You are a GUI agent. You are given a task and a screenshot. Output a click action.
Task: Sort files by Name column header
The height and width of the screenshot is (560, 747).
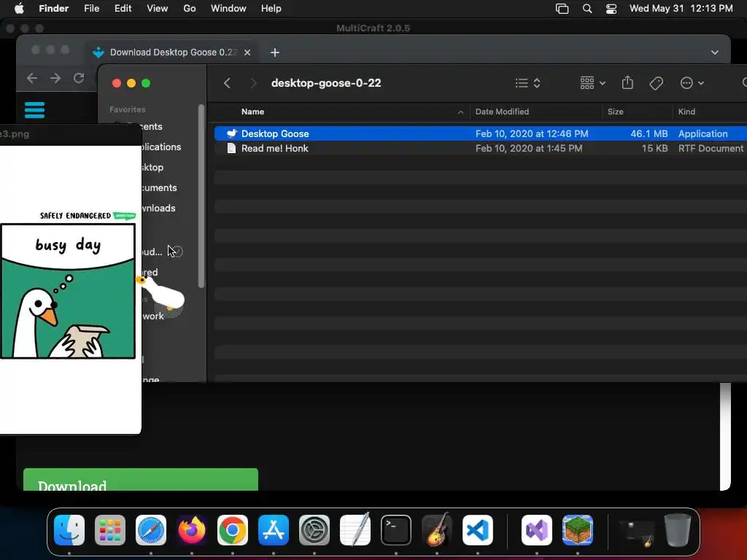(252, 112)
